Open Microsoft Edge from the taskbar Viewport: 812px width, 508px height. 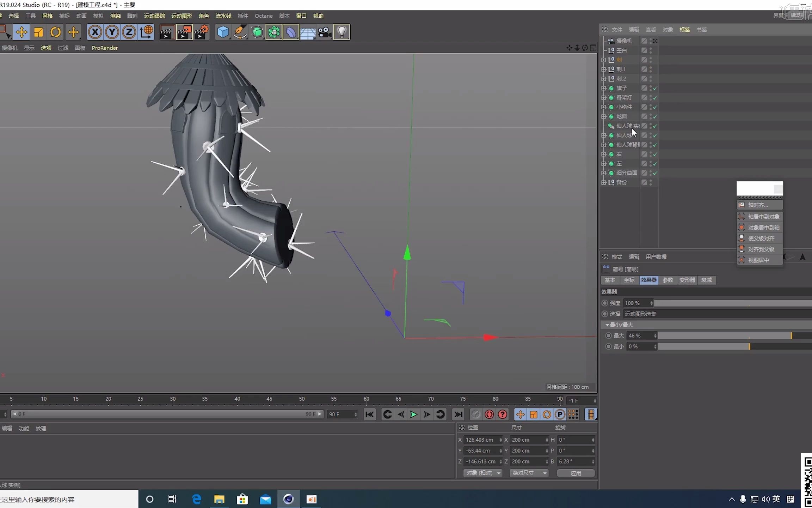coord(196,499)
